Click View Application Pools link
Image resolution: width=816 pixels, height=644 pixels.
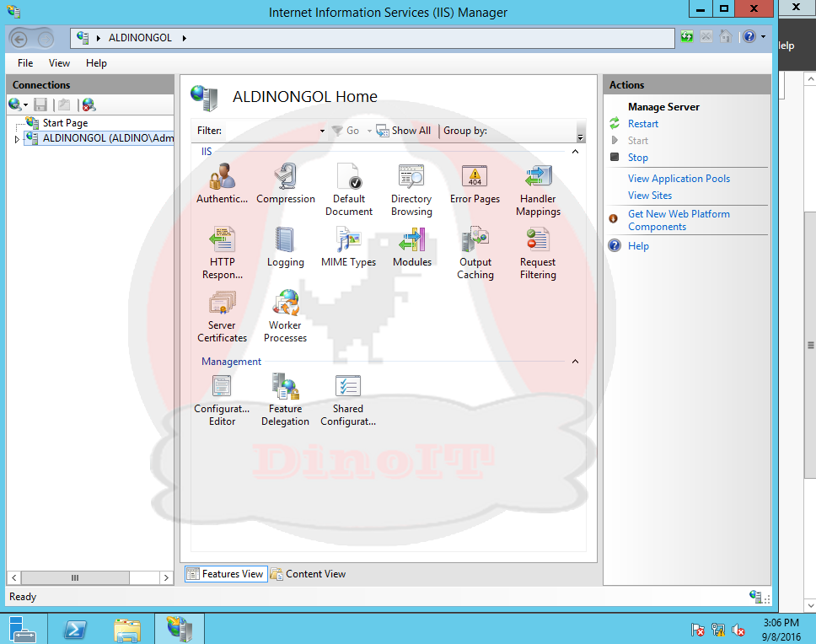point(679,179)
